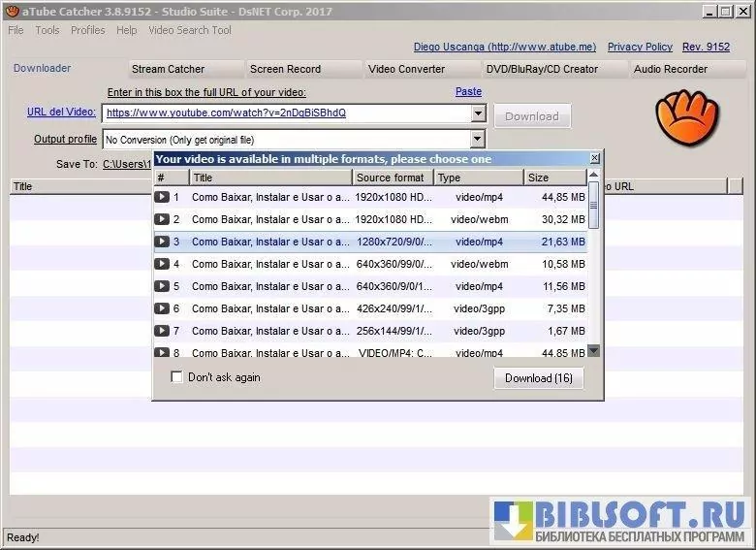Open the Output profile dropdown
The width and height of the screenshot is (756, 550).
point(478,140)
